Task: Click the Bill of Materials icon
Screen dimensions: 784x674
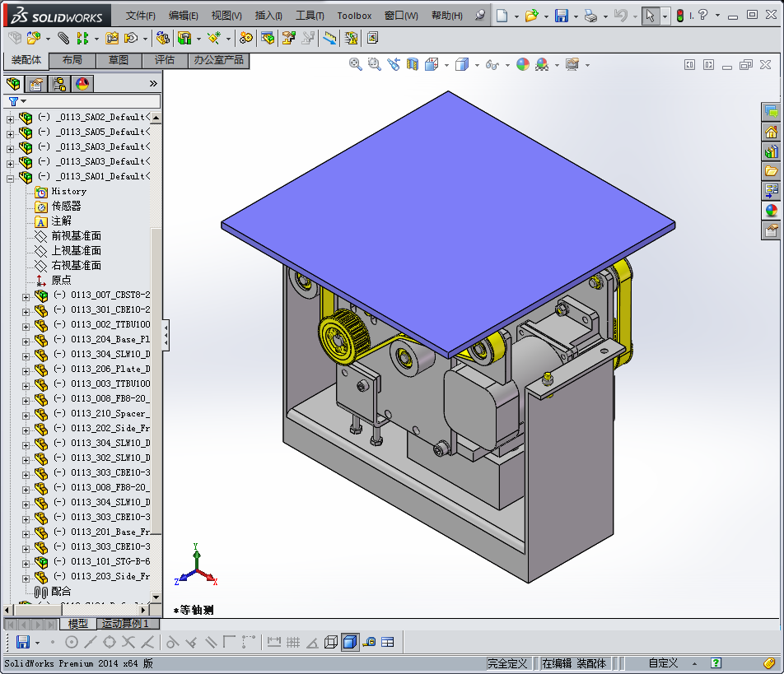Action: point(268,38)
